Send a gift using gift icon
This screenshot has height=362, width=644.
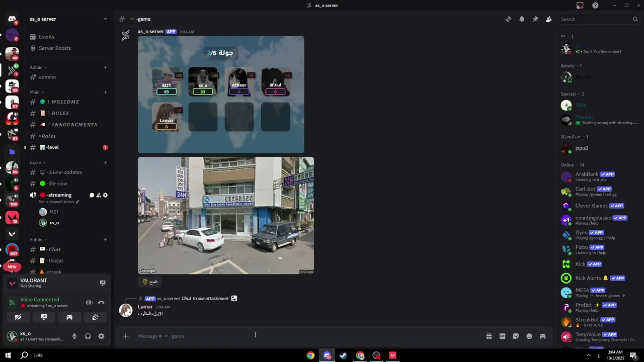pos(489,336)
